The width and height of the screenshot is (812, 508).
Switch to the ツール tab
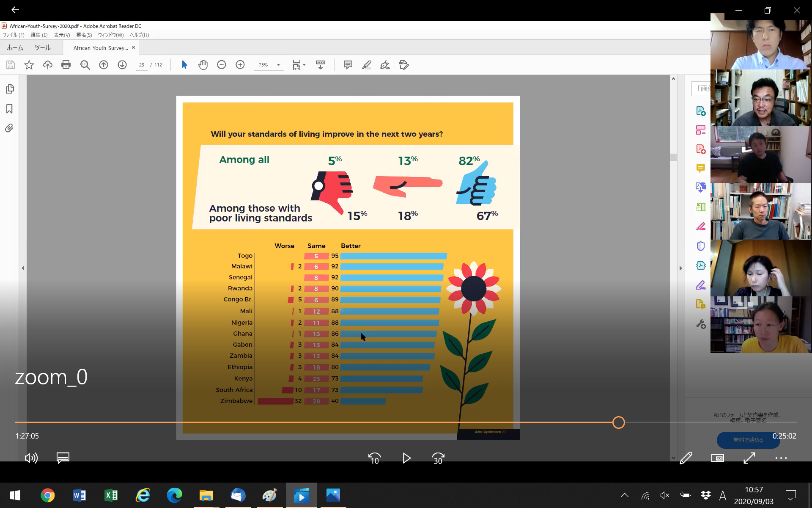(x=42, y=48)
